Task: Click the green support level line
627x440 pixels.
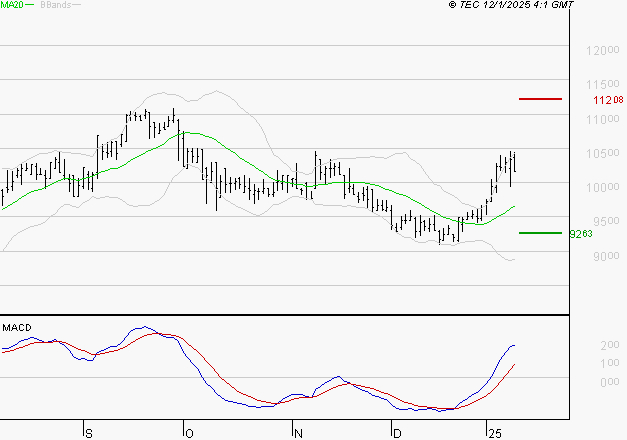Action: pos(540,233)
